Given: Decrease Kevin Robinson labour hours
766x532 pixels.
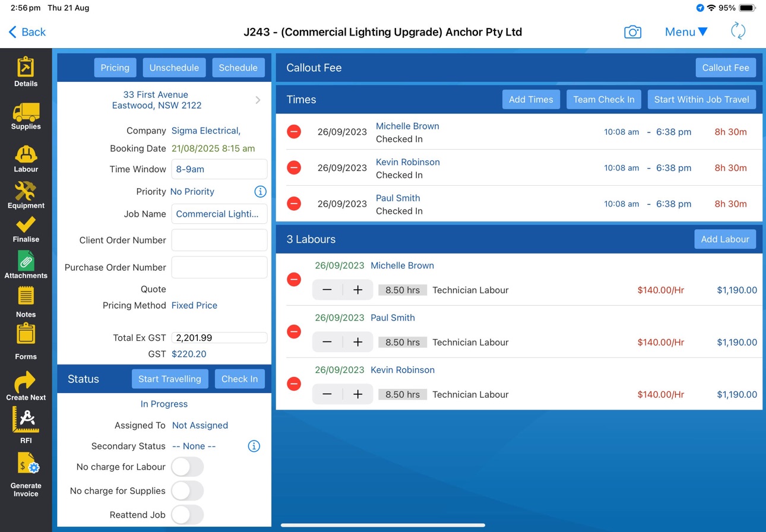Looking at the screenshot, I should tap(327, 394).
